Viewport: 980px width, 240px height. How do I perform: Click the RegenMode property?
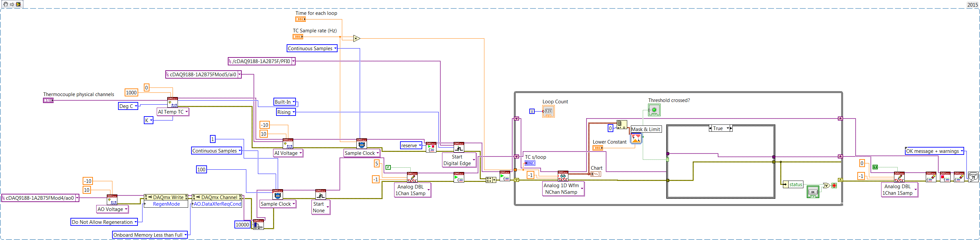click(x=166, y=204)
